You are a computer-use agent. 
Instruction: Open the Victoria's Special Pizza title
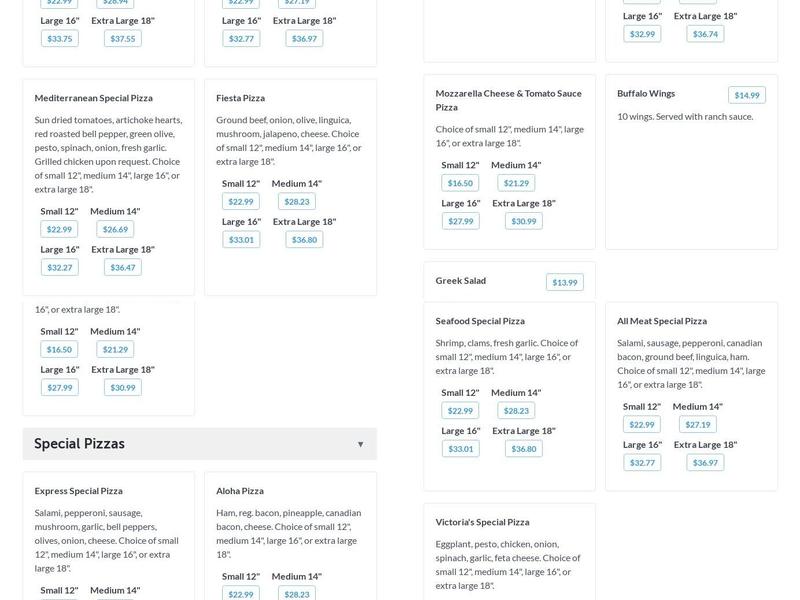[x=482, y=522]
